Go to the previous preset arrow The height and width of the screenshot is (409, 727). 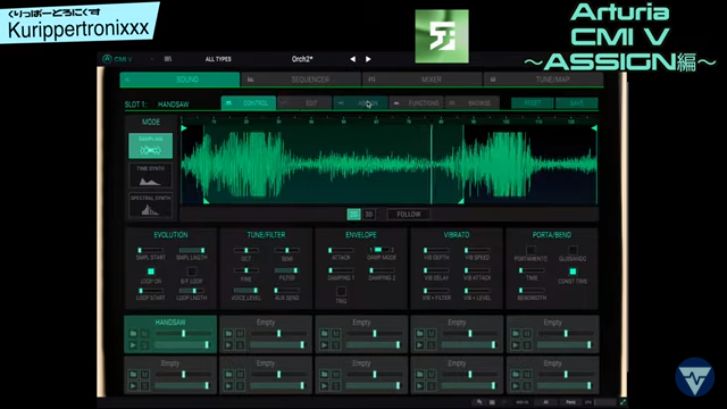pos(353,59)
